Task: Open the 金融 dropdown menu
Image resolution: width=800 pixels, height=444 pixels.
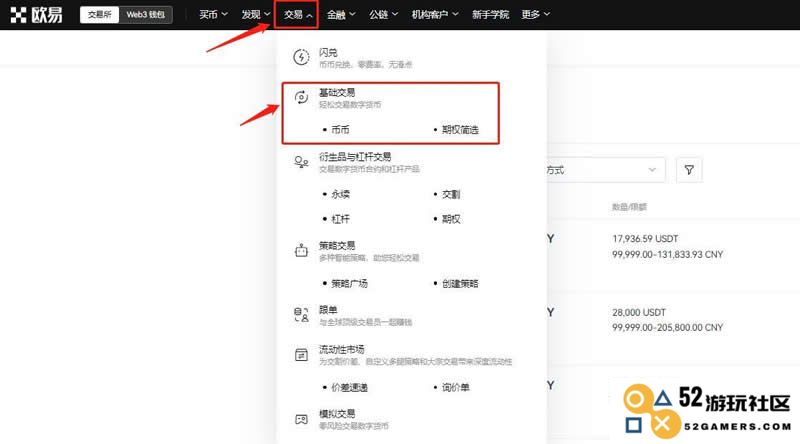Action: click(x=341, y=15)
